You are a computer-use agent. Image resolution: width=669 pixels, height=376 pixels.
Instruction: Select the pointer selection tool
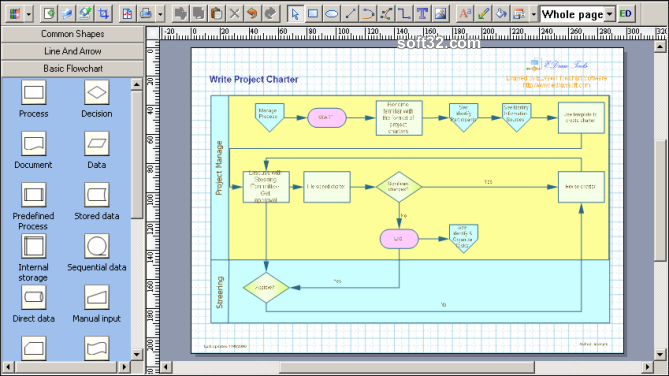coord(294,14)
